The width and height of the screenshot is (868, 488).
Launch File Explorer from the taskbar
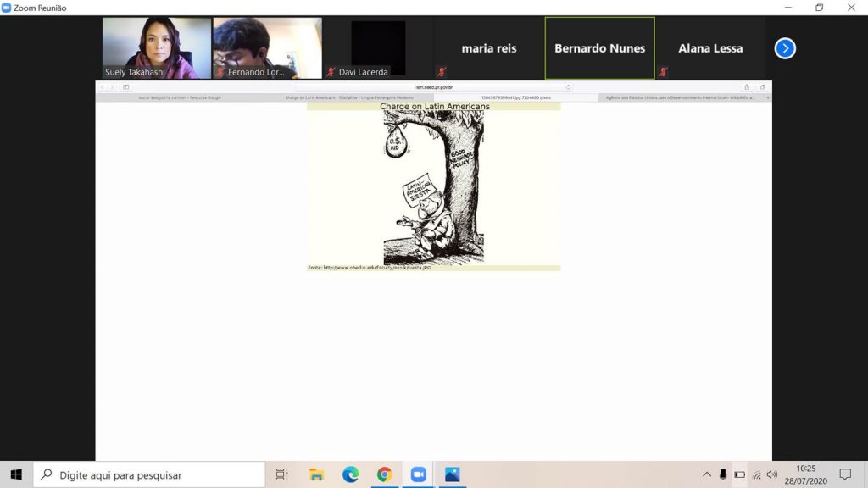tap(316, 474)
